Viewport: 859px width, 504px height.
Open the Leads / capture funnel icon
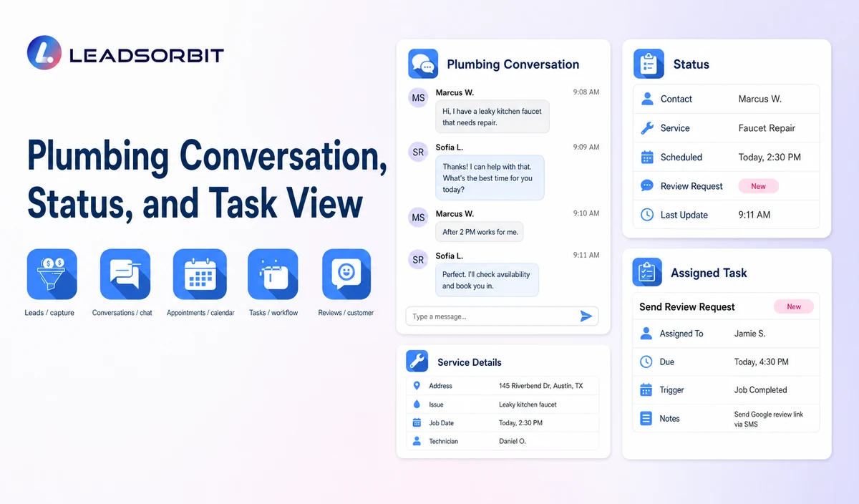(52, 274)
